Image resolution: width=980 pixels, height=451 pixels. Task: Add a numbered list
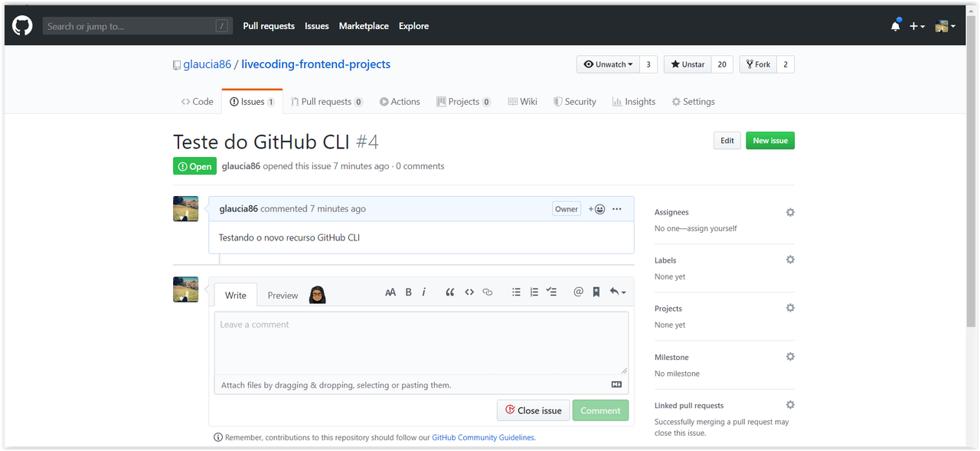click(x=534, y=292)
